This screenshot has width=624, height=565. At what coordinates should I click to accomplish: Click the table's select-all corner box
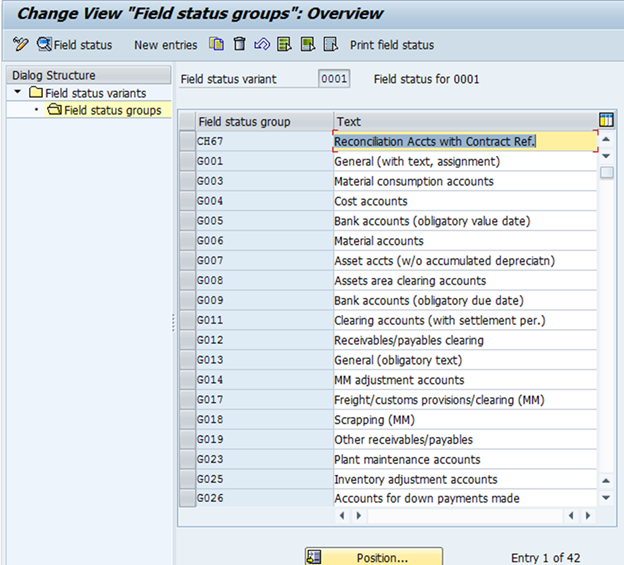pyautogui.click(x=187, y=121)
